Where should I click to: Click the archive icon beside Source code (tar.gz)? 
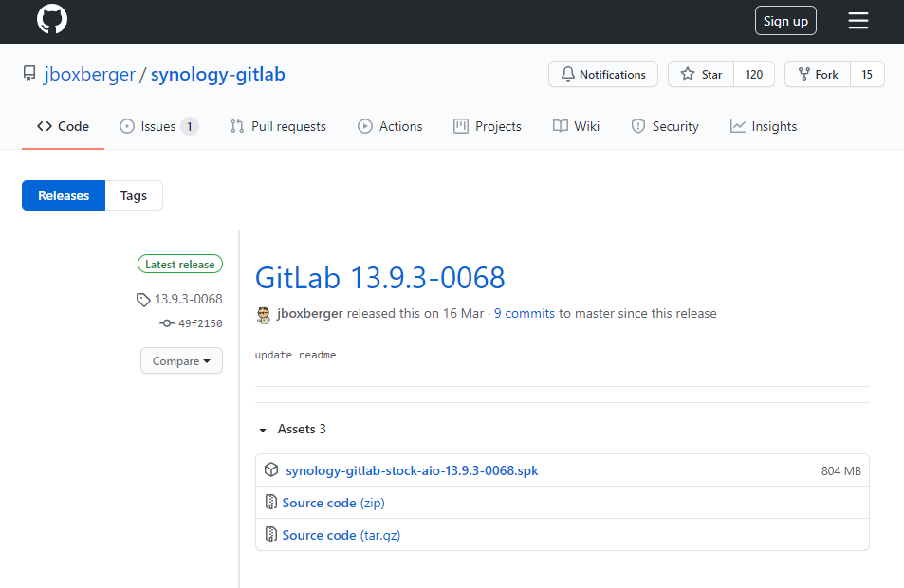pos(271,534)
